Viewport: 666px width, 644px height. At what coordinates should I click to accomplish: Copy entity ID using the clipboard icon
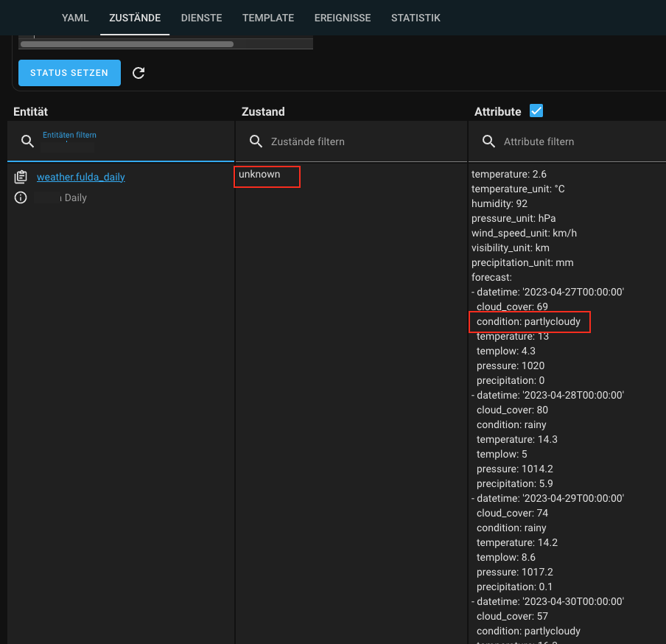[x=21, y=176]
